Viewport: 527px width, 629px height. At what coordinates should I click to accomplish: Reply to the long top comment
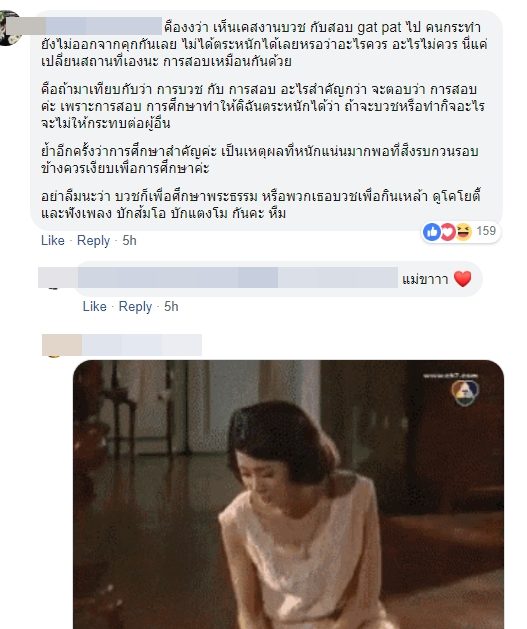click(93, 240)
